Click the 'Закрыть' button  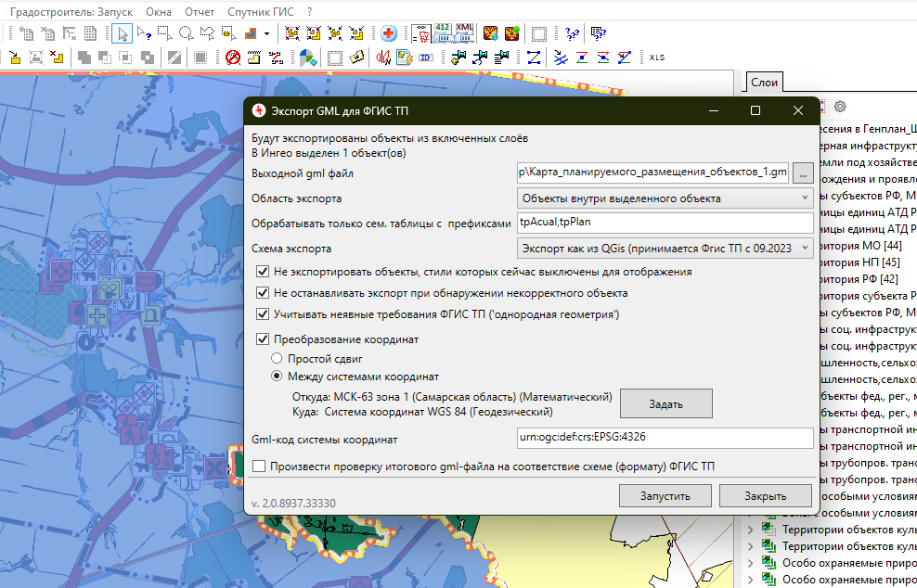[x=765, y=496]
